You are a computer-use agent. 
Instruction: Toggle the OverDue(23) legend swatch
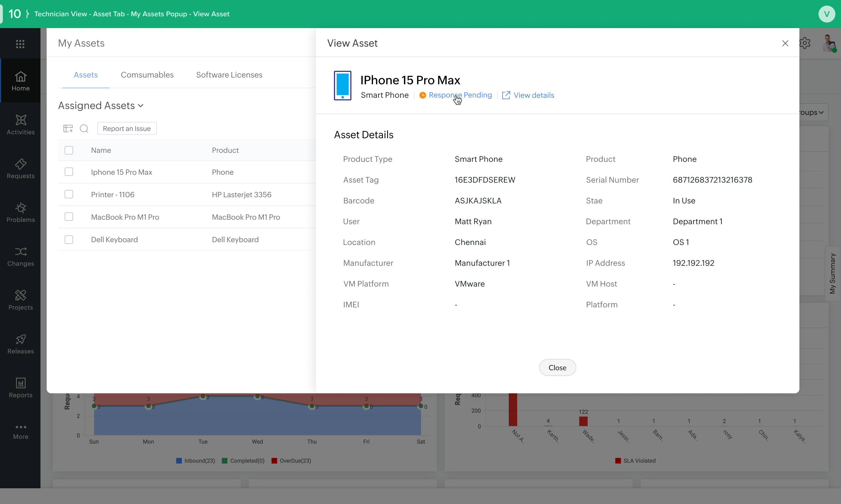pos(274,460)
